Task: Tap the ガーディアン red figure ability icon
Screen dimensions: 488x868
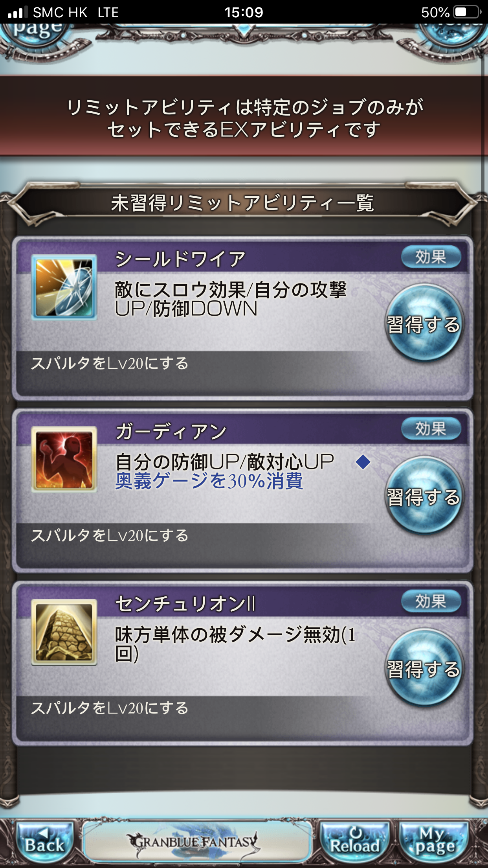Action: click(x=64, y=460)
